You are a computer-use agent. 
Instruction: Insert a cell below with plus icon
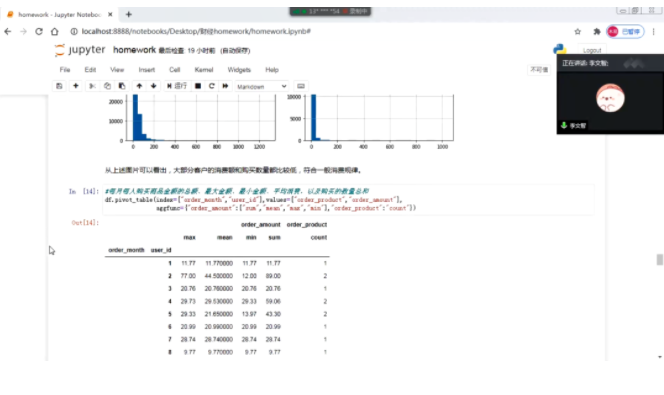click(76, 86)
